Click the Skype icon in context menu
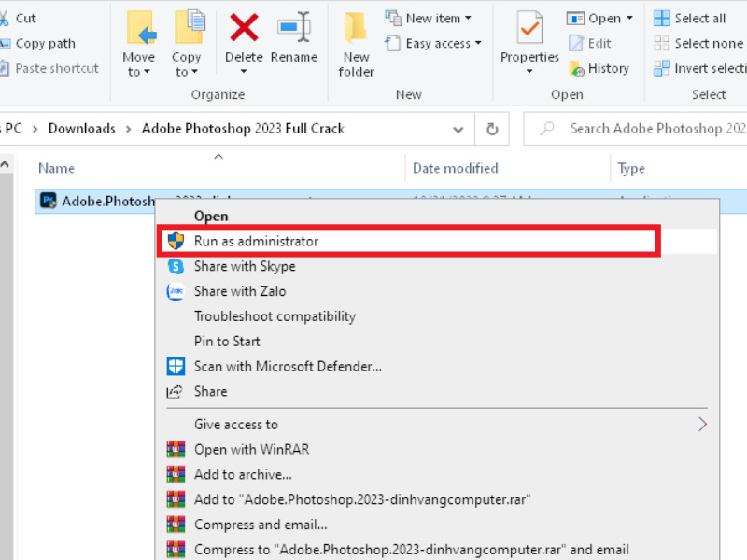 [x=176, y=266]
